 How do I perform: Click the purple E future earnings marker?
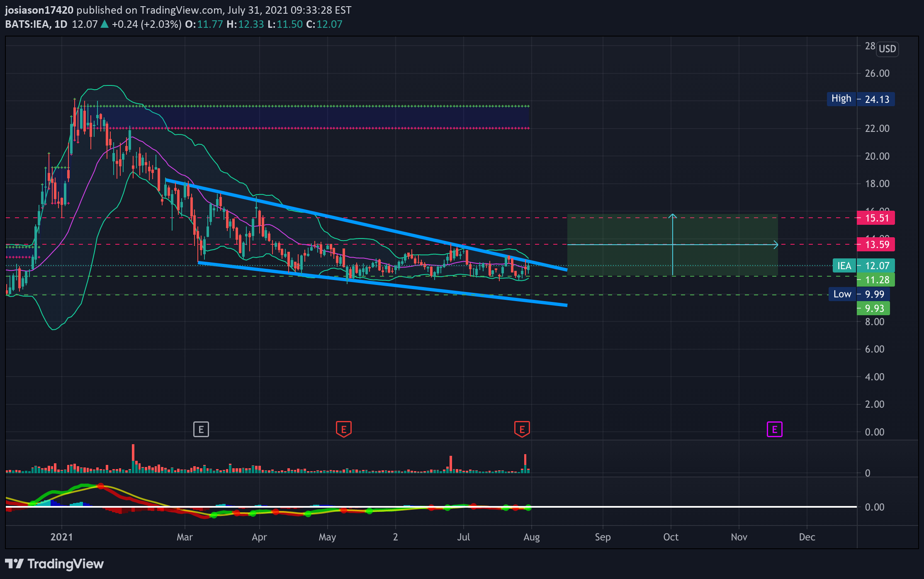point(774,429)
